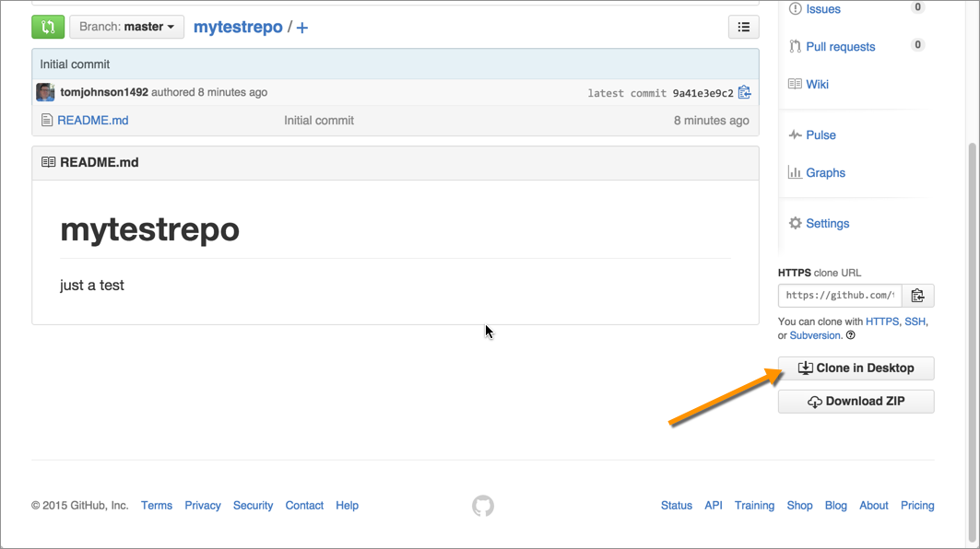Select the SSH clone option link
This screenshot has width=980, height=549.
point(915,321)
